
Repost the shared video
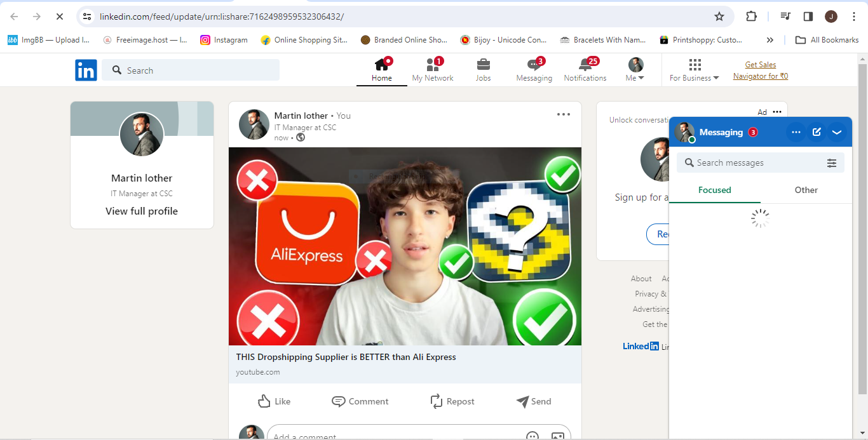452,401
